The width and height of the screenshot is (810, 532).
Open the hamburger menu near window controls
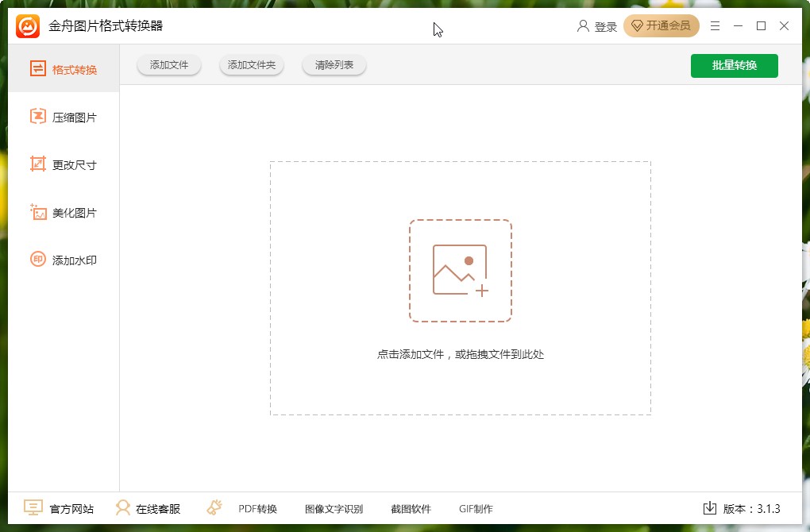coord(714,25)
